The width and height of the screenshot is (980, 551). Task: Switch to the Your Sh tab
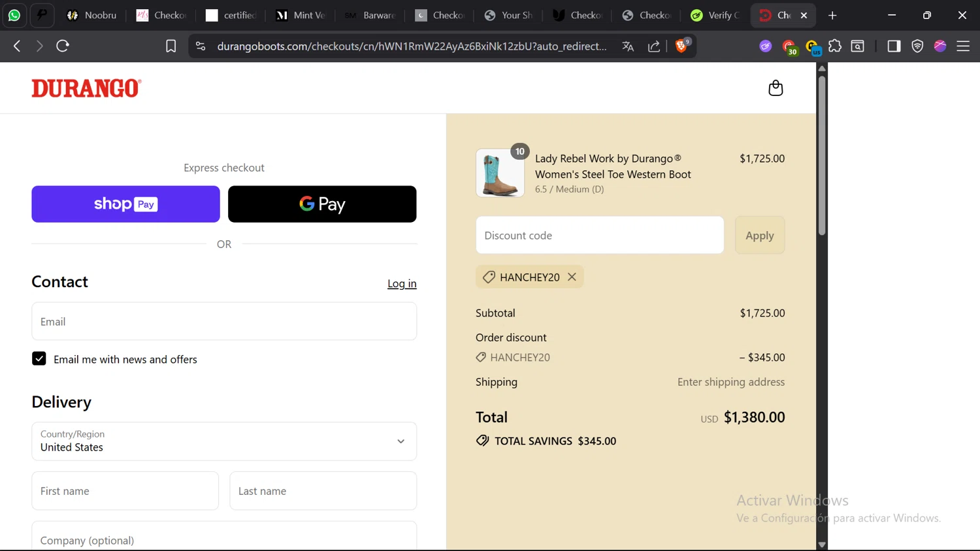tap(509, 15)
